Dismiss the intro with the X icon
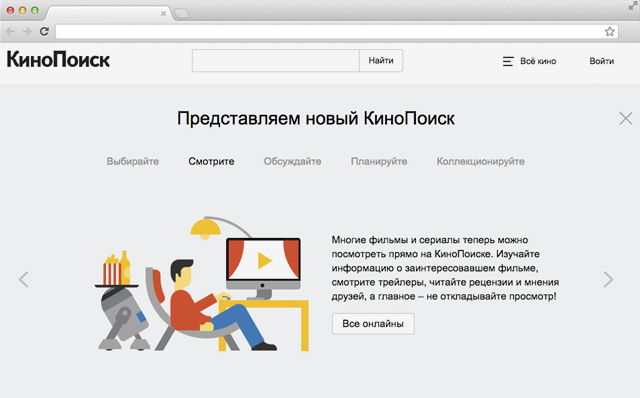The width and height of the screenshot is (640, 398). 625,118
